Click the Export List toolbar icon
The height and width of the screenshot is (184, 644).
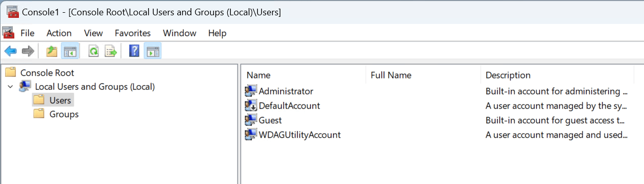(x=111, y=51)
